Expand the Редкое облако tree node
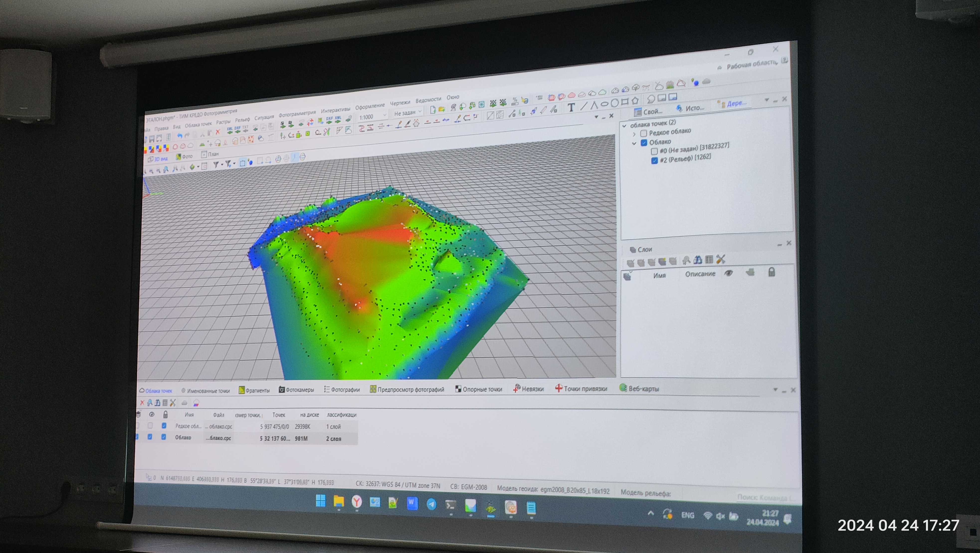Viewport: 980px width, 553px height. [634, 134]
